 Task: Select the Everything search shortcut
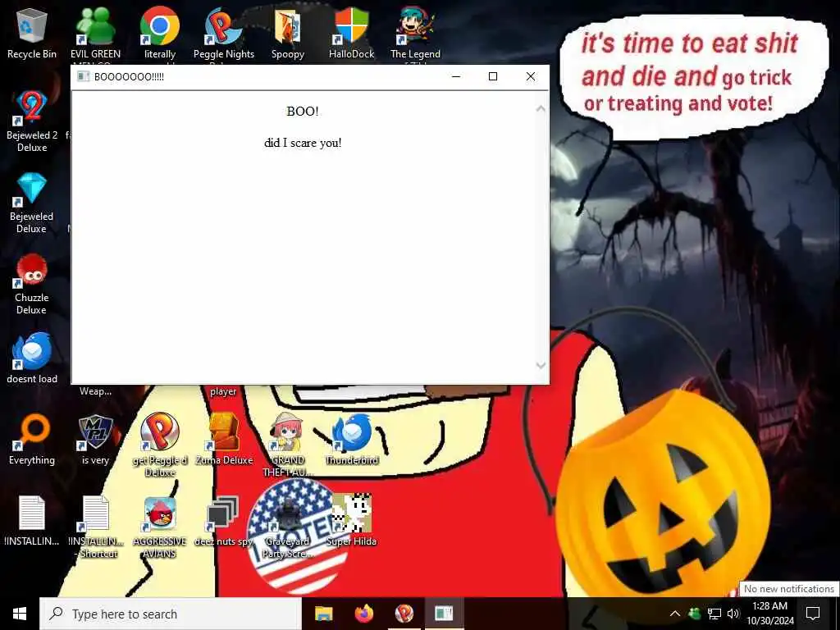[32, 440]
